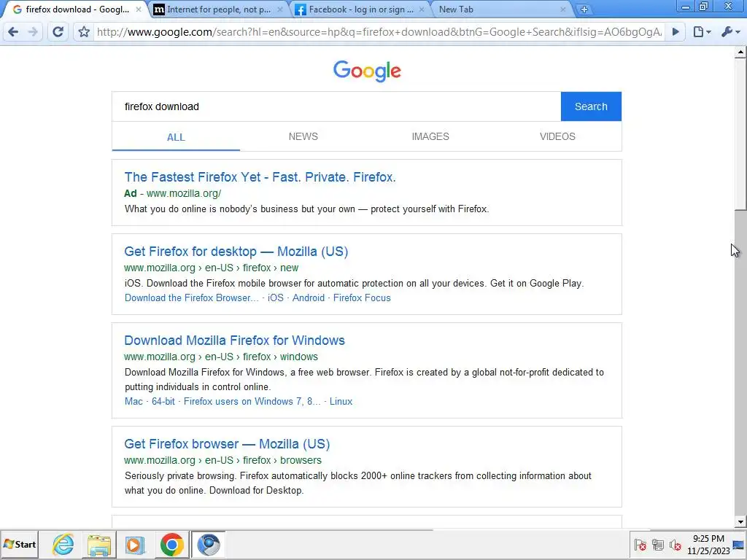Open the page menu icon
747x560 pixels.
pos(702,32)
